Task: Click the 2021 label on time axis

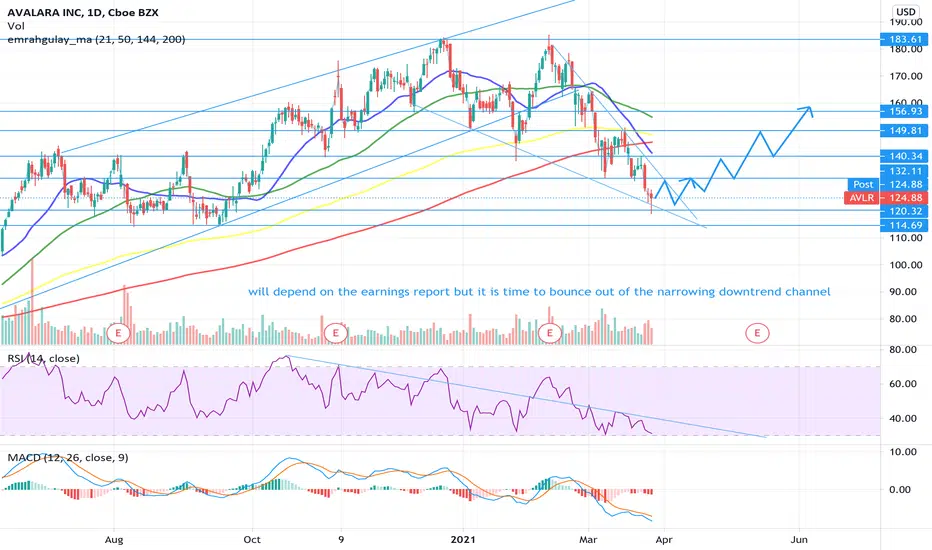Action: 463,540
